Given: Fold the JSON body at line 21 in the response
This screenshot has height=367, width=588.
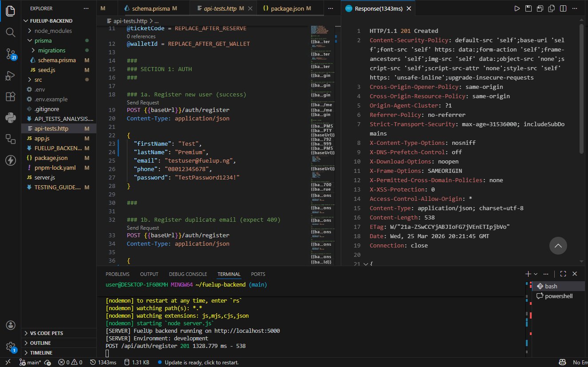Looking at the screenshot, I should (365, 264).
